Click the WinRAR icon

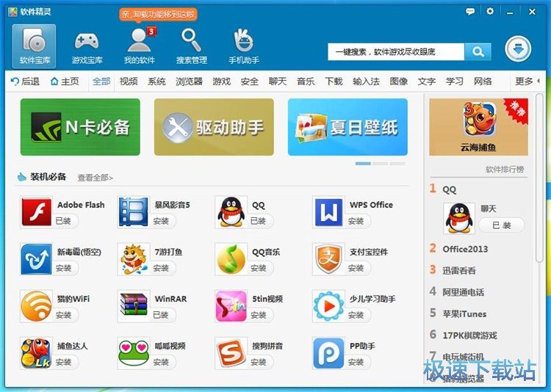pos(133,306)
